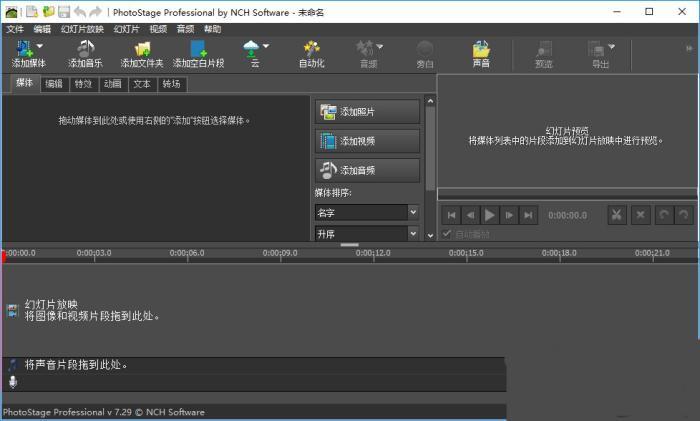Click the 添加音乐 toolbar icon
The width and height of the screenshot is (700, 421).
(x=85, y=49)
